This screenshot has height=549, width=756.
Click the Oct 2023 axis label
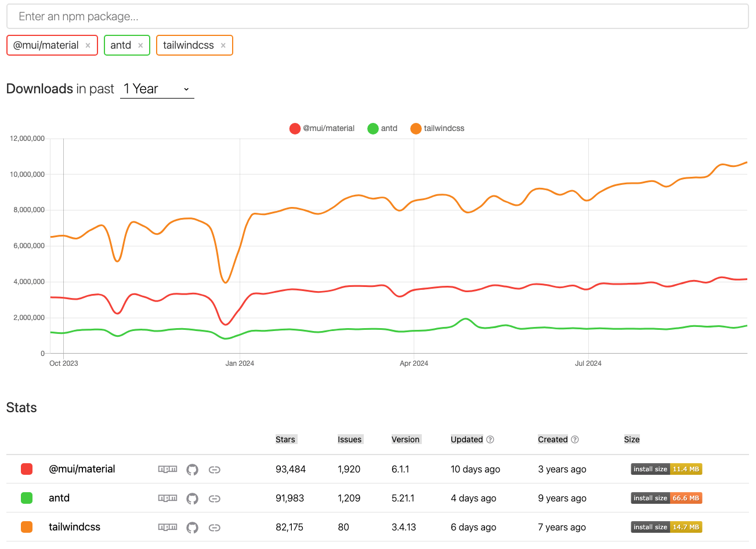pyautogui.click(x=64, y=363)
